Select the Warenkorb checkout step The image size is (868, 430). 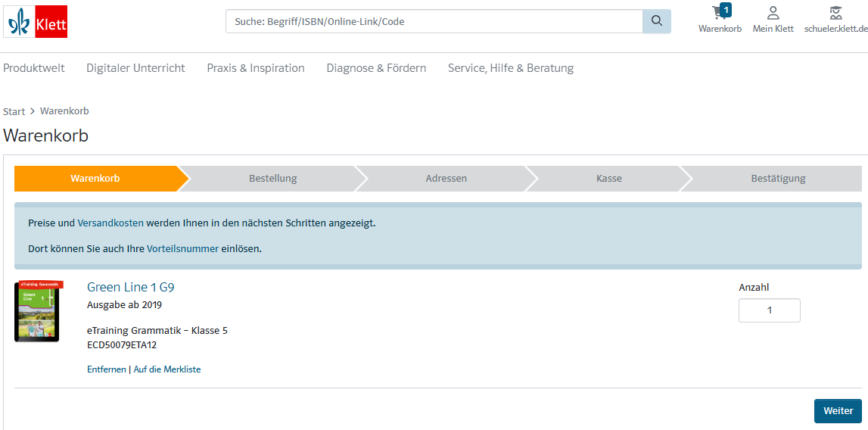(95, 179)
